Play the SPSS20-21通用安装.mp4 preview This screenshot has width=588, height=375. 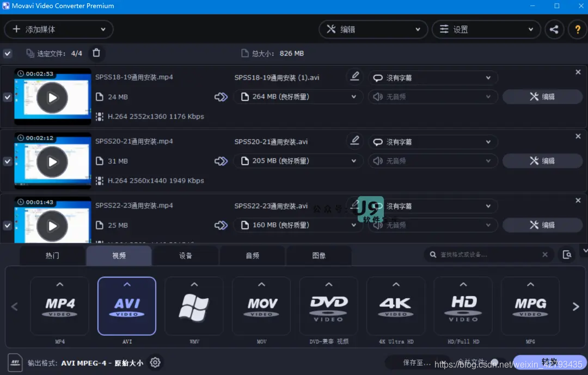(x=52, y=162)
